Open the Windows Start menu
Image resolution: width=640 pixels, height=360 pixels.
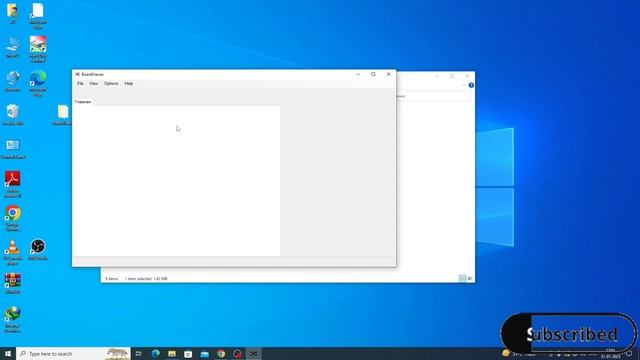click(x=8, y=353)
